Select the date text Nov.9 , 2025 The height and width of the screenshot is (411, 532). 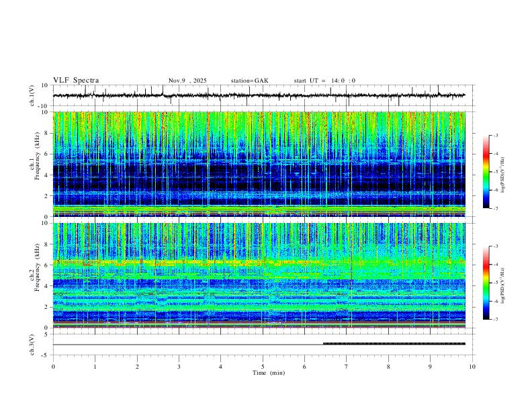click(187, 81)
